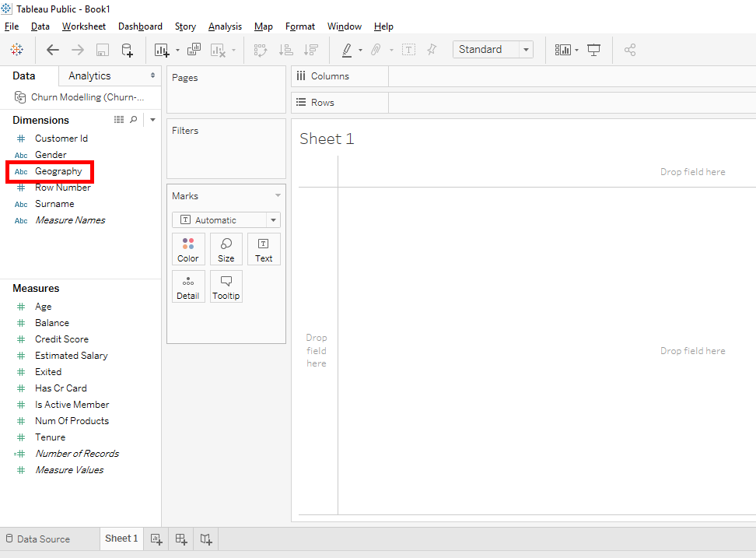Expand the Dimensions pane options arrow

(152, 120)
